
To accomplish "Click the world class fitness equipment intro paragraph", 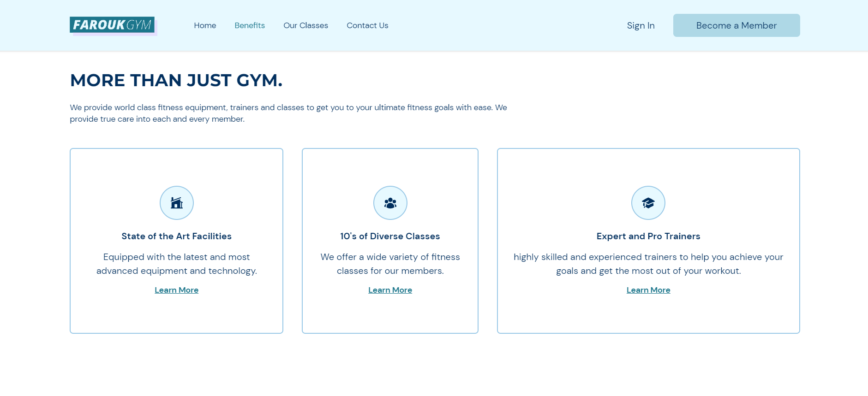I will (x=288, y=113).
